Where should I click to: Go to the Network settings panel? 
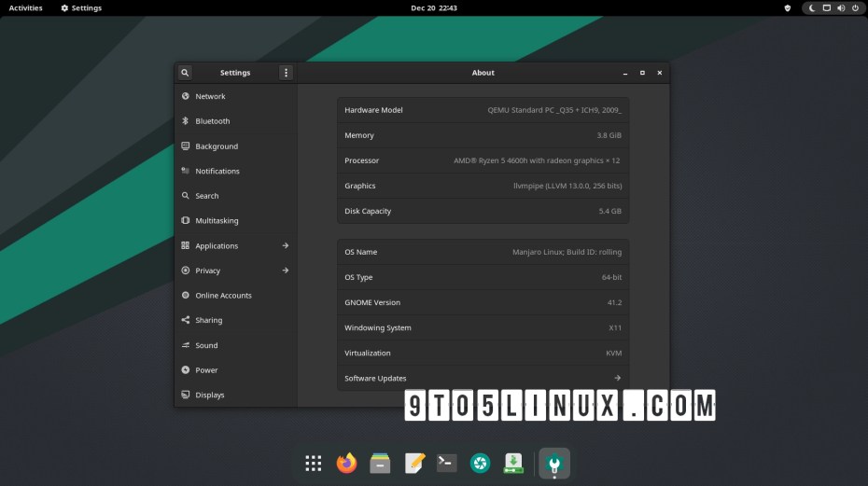[x=236, y=96]
